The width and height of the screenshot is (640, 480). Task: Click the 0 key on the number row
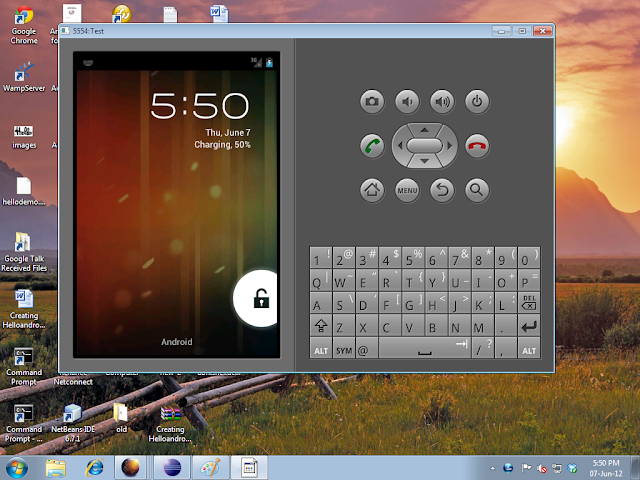click(529, 257)
